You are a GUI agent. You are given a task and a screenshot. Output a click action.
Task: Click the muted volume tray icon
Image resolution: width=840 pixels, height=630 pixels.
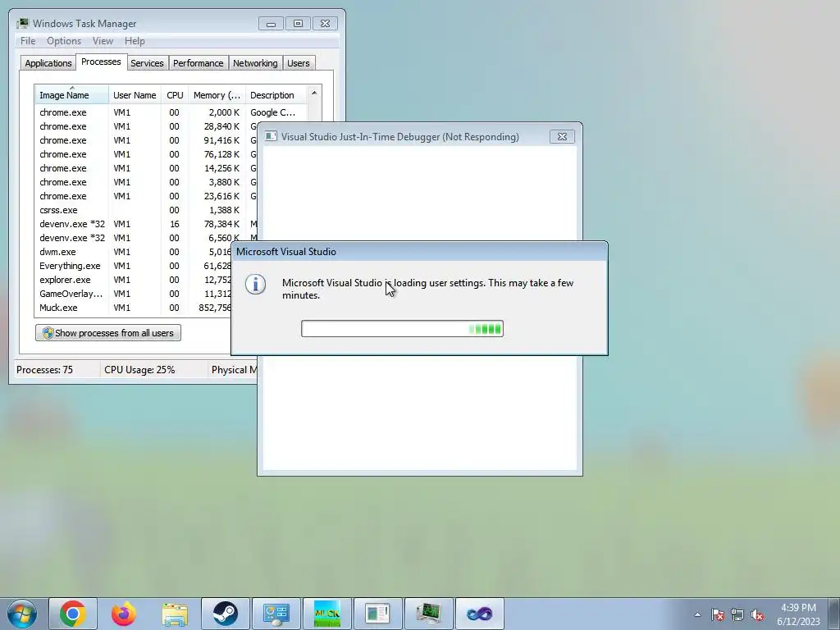[757, 614]
